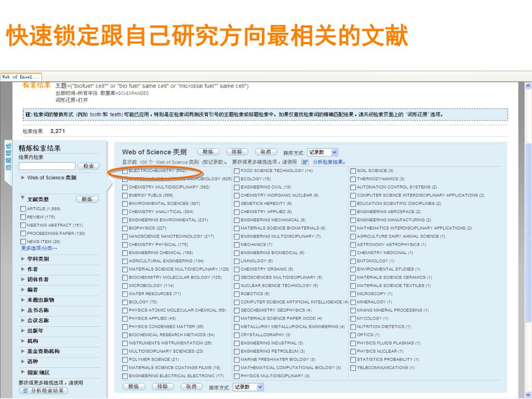
Task: Check the TELECOMMUNICATIONS (1) checkbox
Action: [x=353, y=368]
